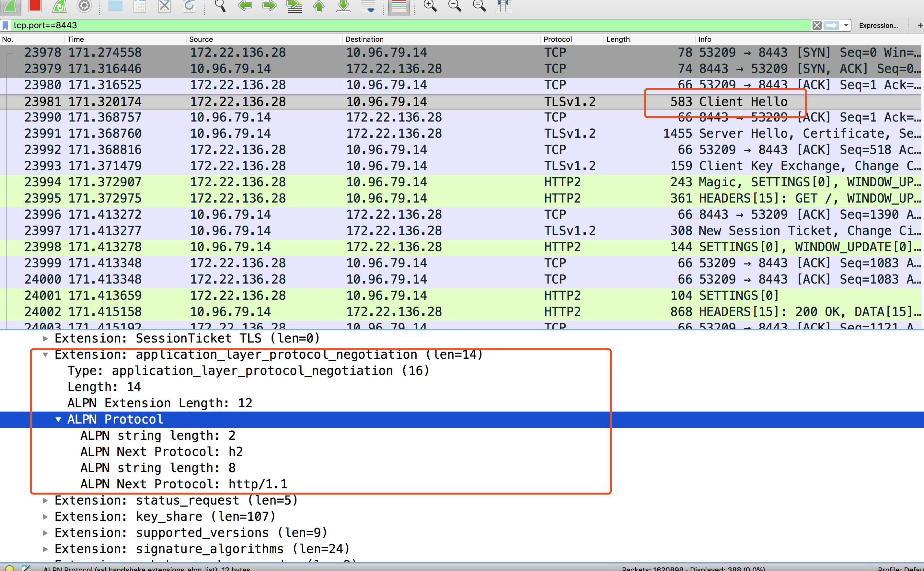Image resolution: width=924 pixels, height=571 pixels.
Task: Zoom in main window text
Action: [x=430, y=6]
